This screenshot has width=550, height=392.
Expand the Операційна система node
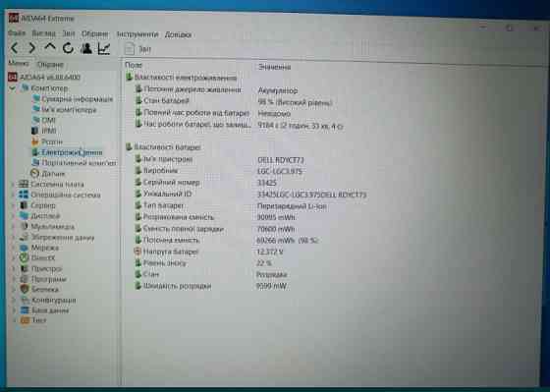coord(13,195)
